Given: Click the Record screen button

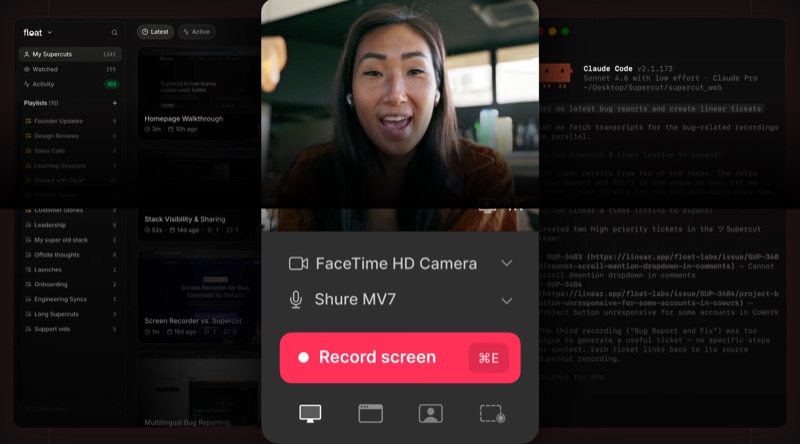Looking at the screenshot, I should (400, 358).
